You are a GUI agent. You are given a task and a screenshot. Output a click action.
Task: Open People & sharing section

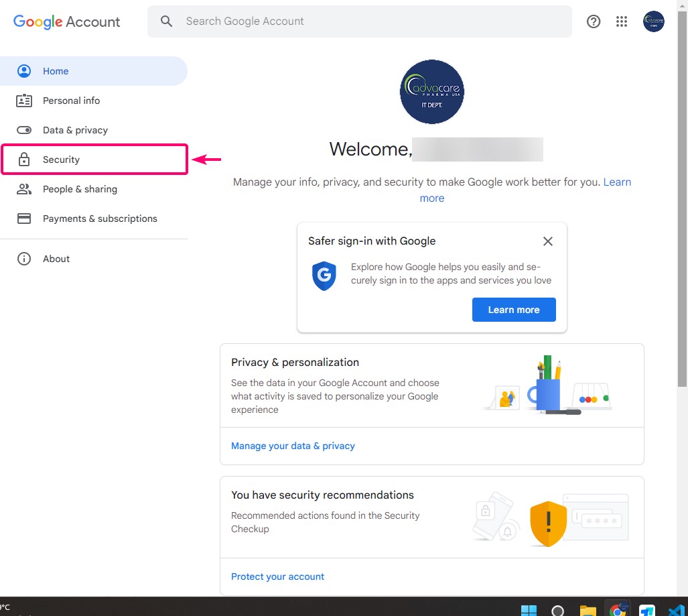tap(94, 189)
